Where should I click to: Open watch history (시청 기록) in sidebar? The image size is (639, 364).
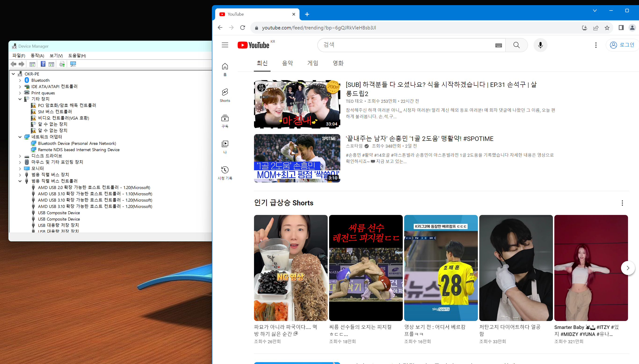pyautogui.click(x=225, y=173)
